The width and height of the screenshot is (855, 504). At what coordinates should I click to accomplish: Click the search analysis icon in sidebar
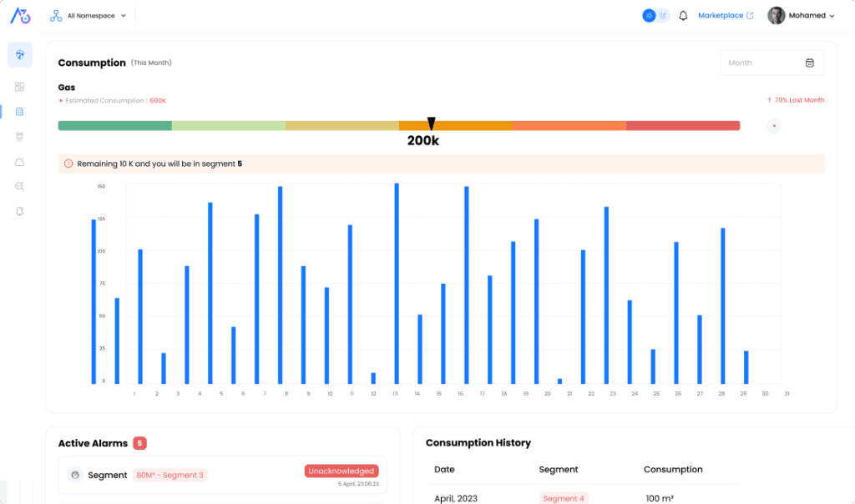pyautogui.click(x=20, y=187)
